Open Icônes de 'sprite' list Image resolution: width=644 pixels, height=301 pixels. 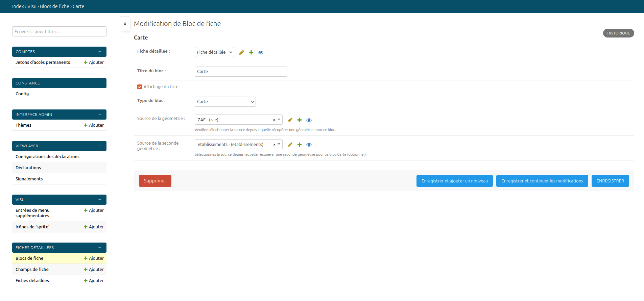point(32,227)
